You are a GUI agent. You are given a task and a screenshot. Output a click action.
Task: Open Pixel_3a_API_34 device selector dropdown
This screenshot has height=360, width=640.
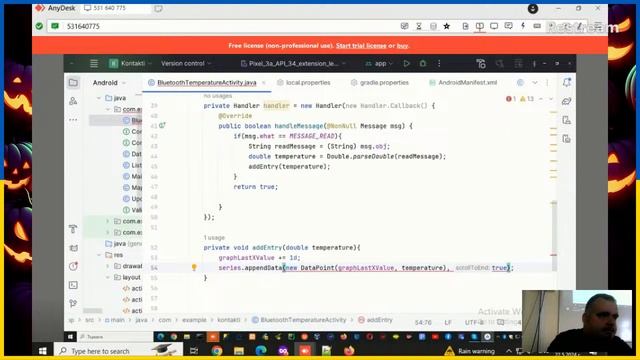tap(293, 63)
